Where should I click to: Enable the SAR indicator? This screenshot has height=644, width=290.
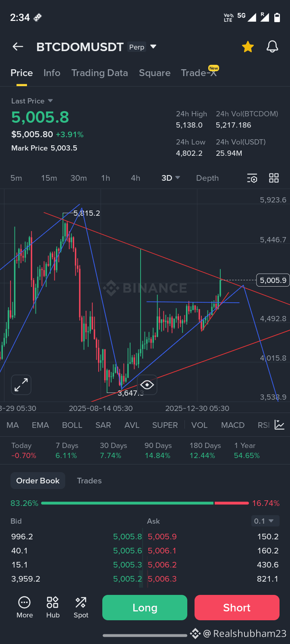pos(103,425)
